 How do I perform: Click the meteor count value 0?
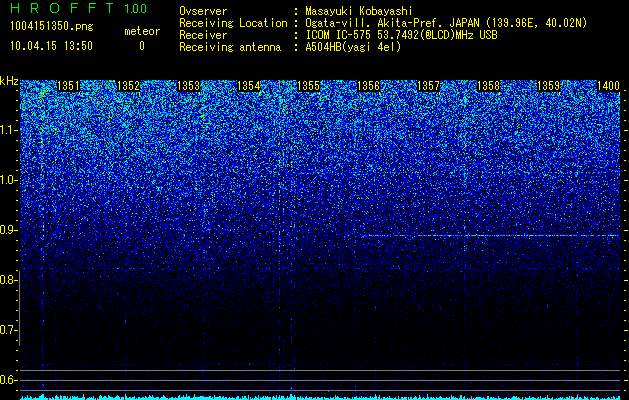[x=142, y=46]
